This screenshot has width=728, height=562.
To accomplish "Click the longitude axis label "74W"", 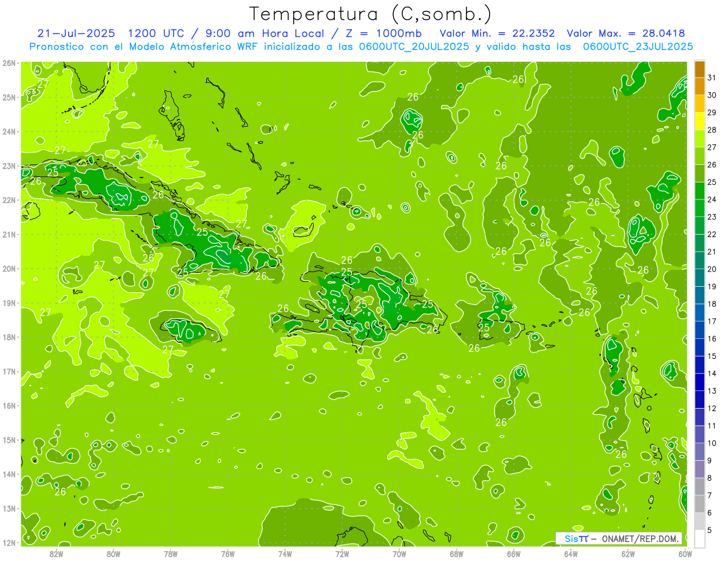I will click(x=285, y=554).
